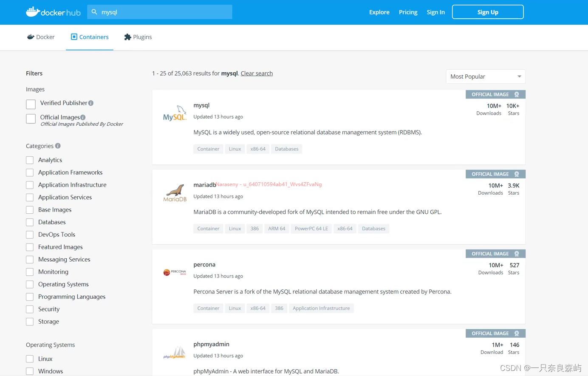Tick the Programming Languages checkbox
The height and width of the screenshot is (376, 588).
30,297
